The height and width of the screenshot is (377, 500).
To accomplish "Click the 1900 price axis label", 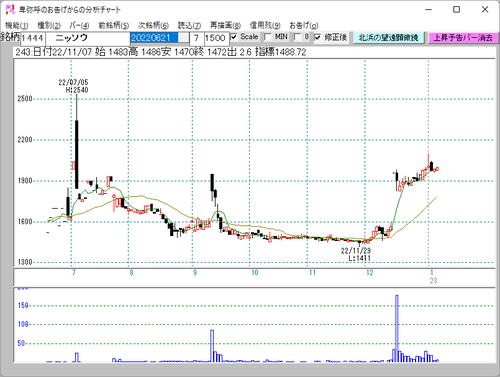I will [x=25, y=181].
